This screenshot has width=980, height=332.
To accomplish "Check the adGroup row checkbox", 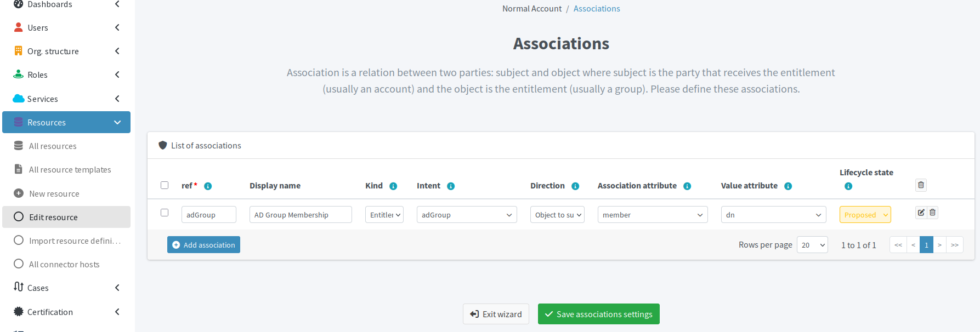I will click(x=165, y=213).
